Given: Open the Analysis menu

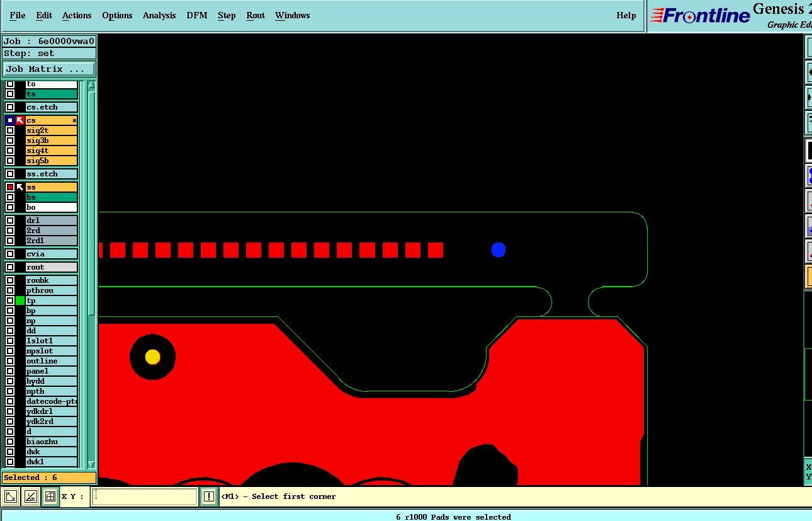Looking at the screenshot, I should click(159, 15).
